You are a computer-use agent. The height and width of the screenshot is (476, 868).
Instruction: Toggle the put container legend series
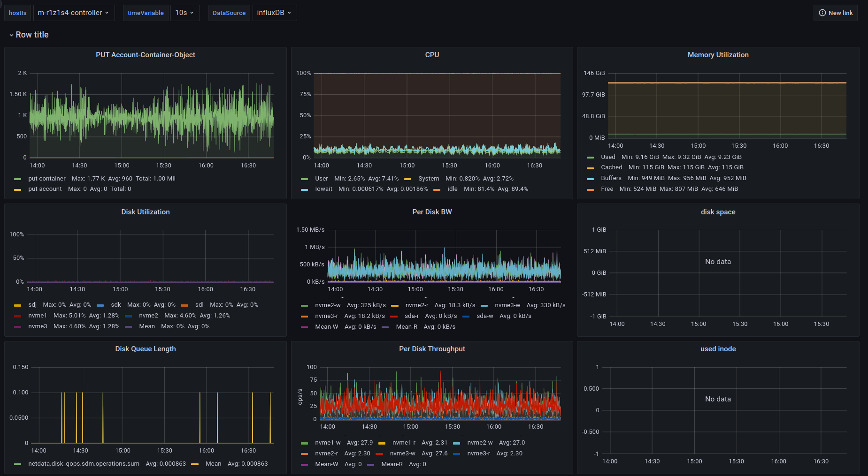47,179
